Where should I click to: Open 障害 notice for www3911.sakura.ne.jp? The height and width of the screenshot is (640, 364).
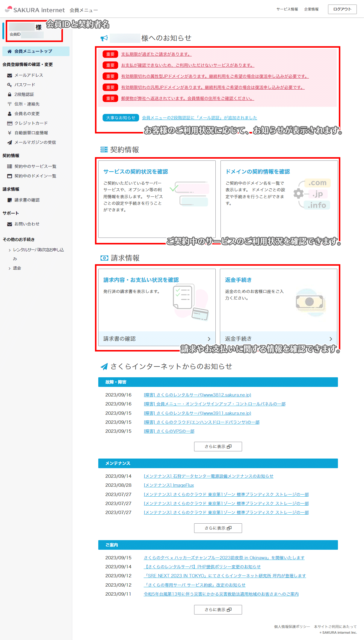click(x=197, y=413)
